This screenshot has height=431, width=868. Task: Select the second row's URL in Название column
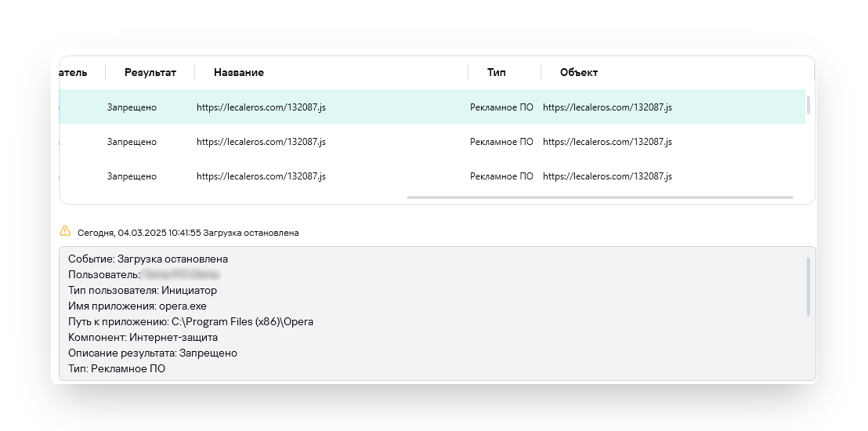[261, 142]
